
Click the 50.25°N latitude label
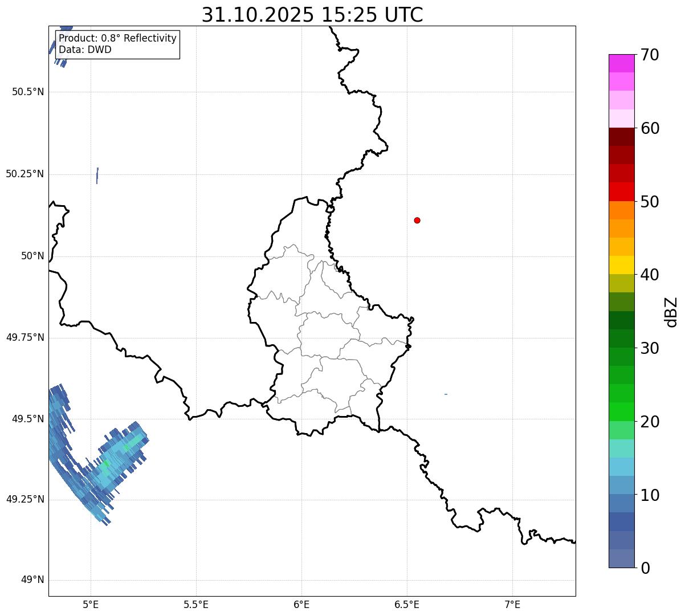[x=25, y=174]
